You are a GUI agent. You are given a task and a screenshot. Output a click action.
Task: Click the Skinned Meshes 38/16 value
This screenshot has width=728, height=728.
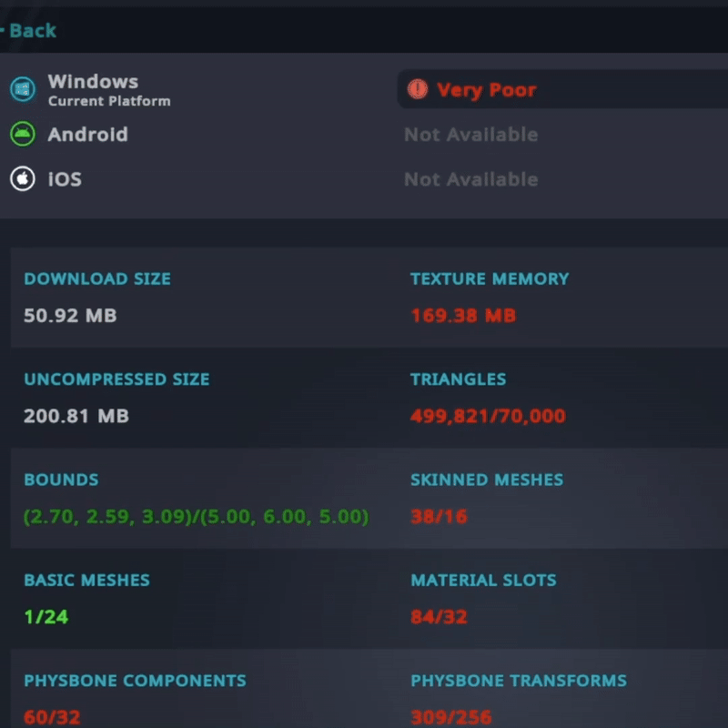click(439, 517)
